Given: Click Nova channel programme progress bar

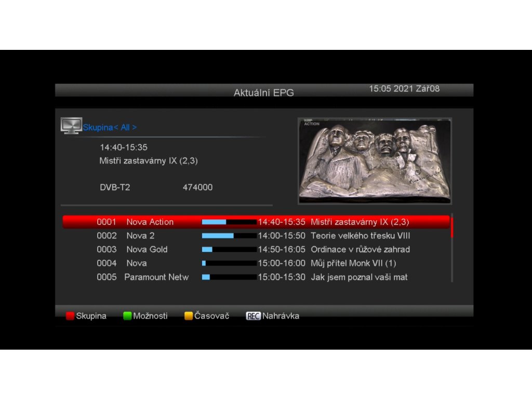Looking at the screenshot, I should (229, 263).
